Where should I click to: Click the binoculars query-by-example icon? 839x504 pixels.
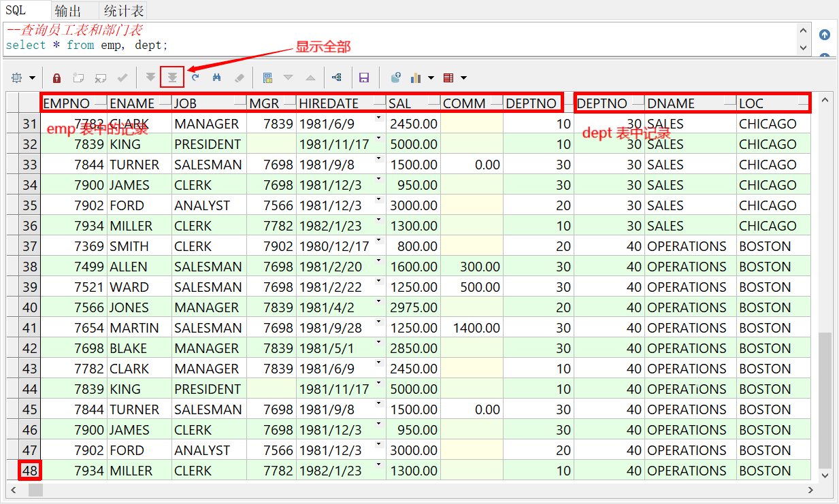tap(217, 78)
